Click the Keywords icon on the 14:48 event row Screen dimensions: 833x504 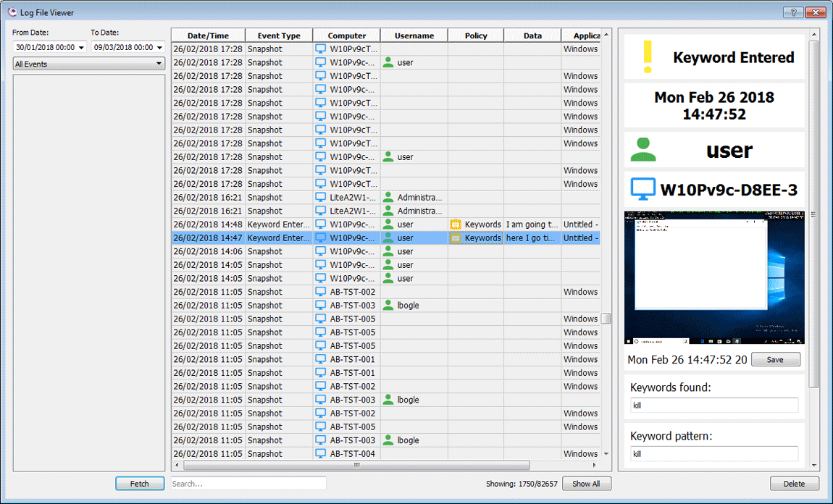pyautogui.click(x=455, y=224)
